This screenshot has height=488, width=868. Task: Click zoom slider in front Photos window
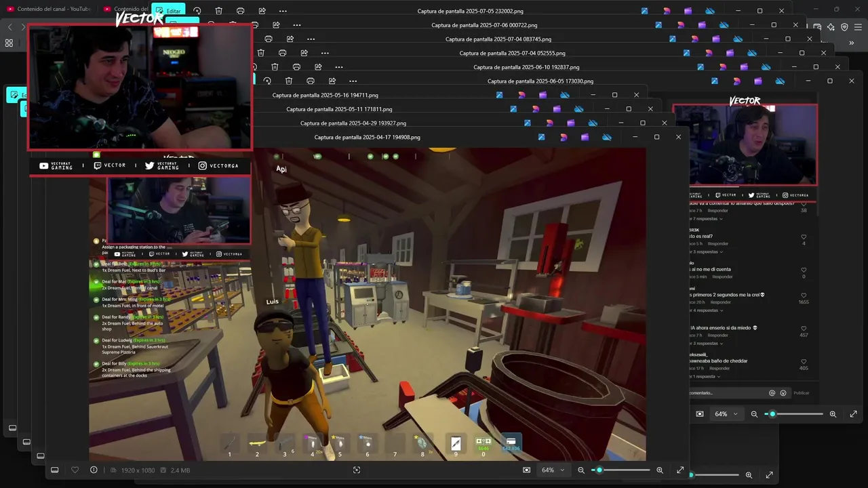point(620,470)
